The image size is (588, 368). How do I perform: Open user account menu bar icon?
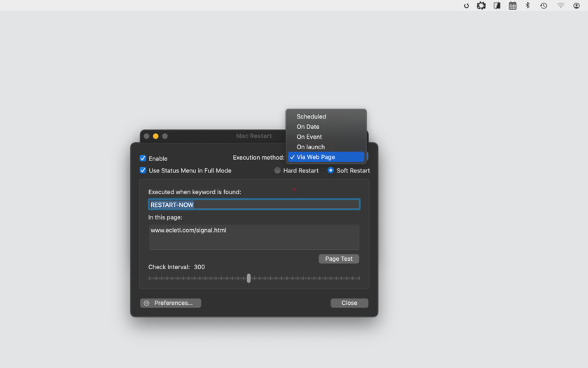tap(576, 6)
